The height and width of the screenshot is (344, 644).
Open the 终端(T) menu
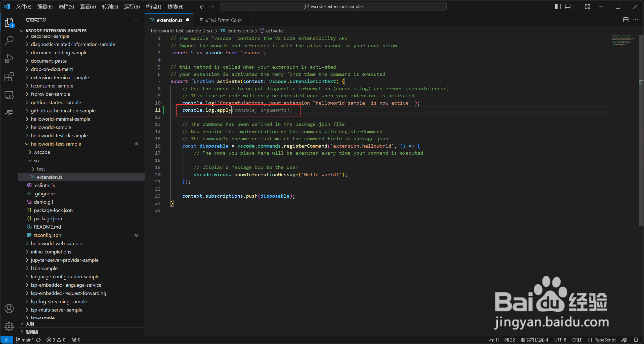click(x=153, y=7)
